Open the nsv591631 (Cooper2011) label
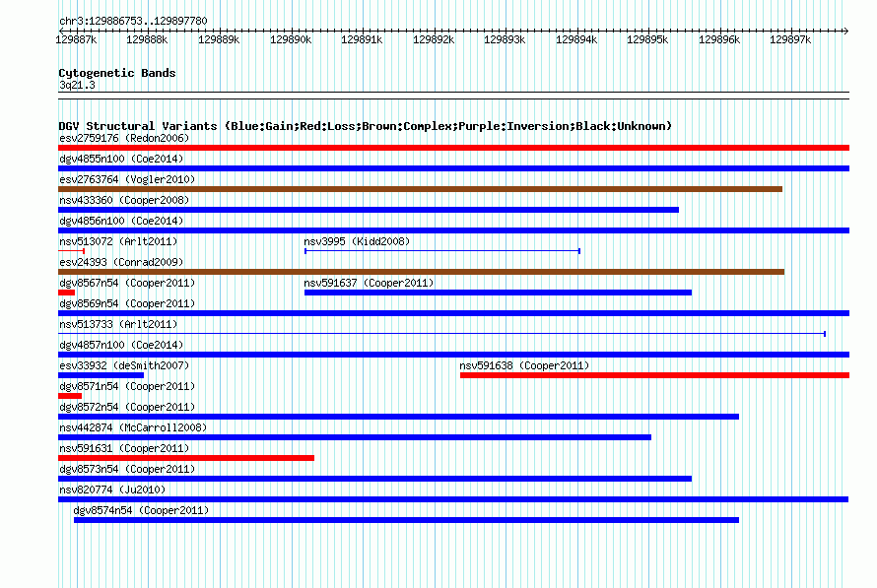Image resolution: width=877 pixels, height=588 pixels. tap(124, 448)
